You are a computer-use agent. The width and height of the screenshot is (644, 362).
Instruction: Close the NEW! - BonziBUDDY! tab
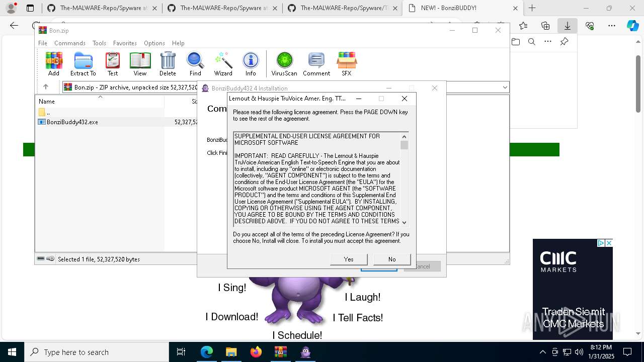(516, 8)
